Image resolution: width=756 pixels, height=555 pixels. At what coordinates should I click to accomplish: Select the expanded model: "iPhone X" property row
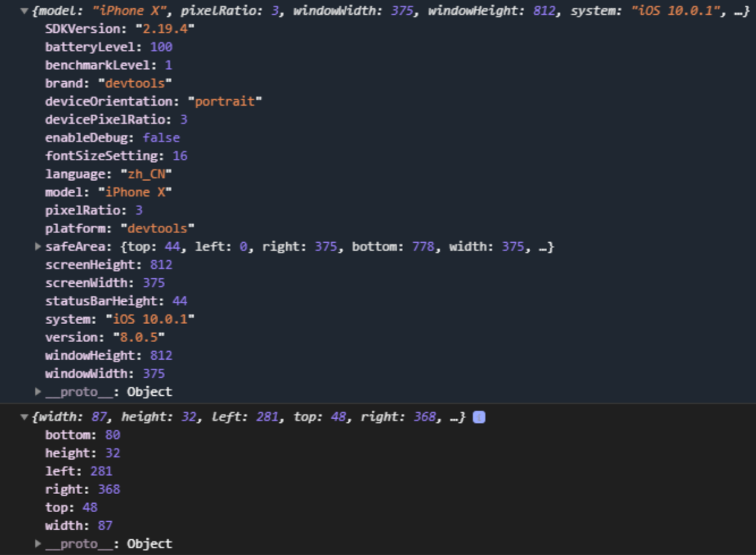pyautogui.click(x=108, y=192)
